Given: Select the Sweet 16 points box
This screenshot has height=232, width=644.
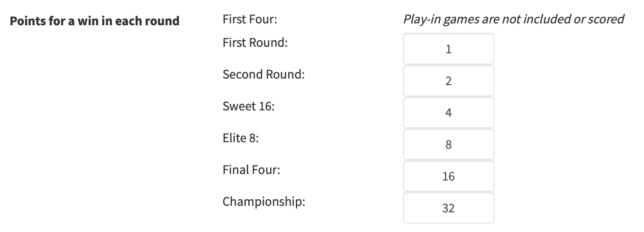Looking at the screenshot, I should [x=448, y=113].
